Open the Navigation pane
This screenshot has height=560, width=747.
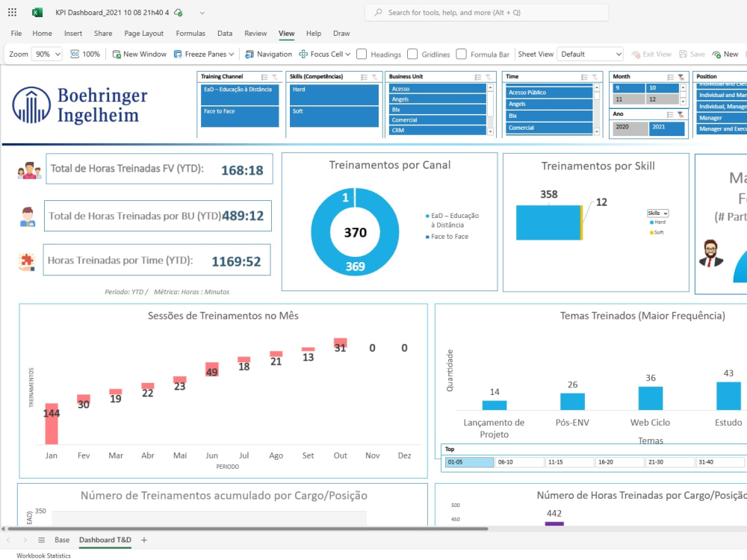point(268,54)
